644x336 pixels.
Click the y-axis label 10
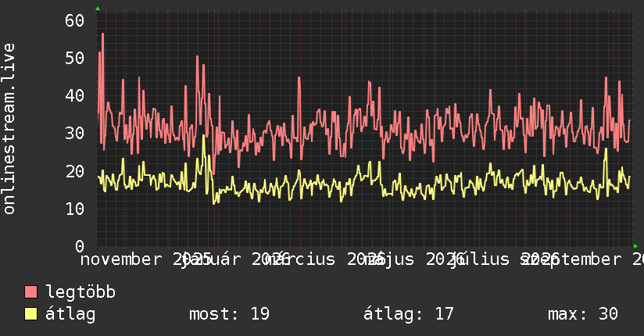(75, 209)
